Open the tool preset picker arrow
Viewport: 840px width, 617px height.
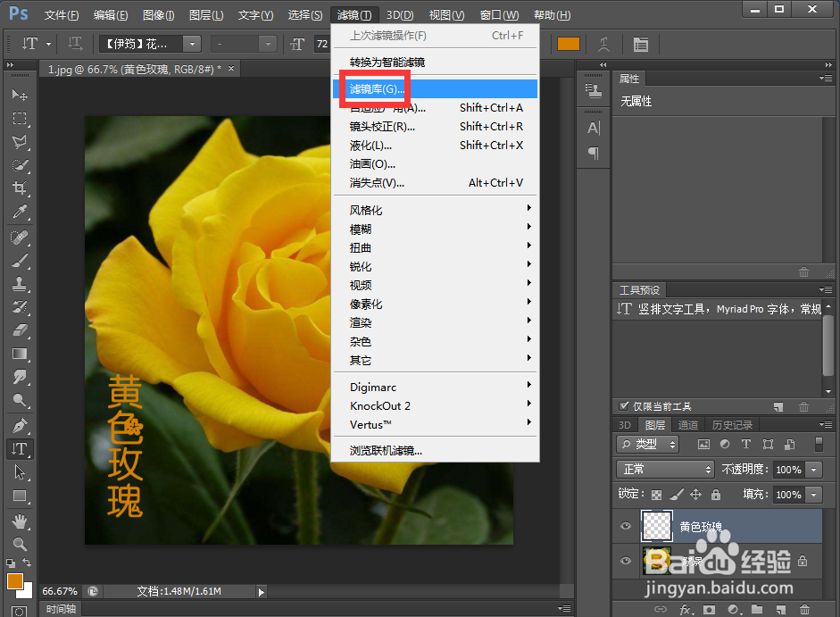(x=48, y=44)
